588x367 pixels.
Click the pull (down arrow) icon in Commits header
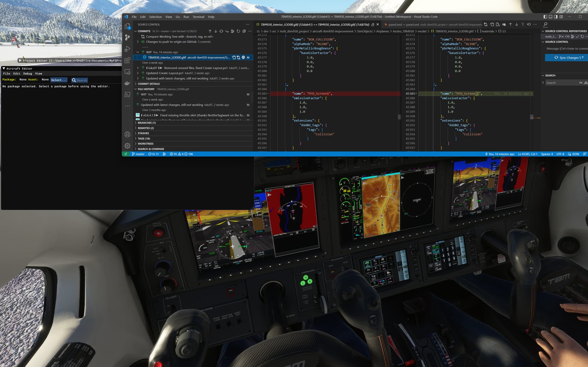[216, 31]
